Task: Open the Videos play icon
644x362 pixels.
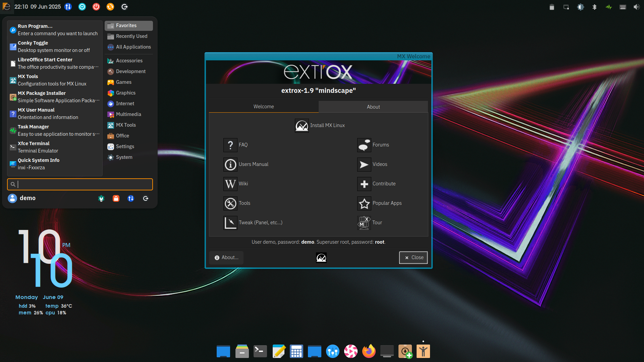Action: [364, 164]
